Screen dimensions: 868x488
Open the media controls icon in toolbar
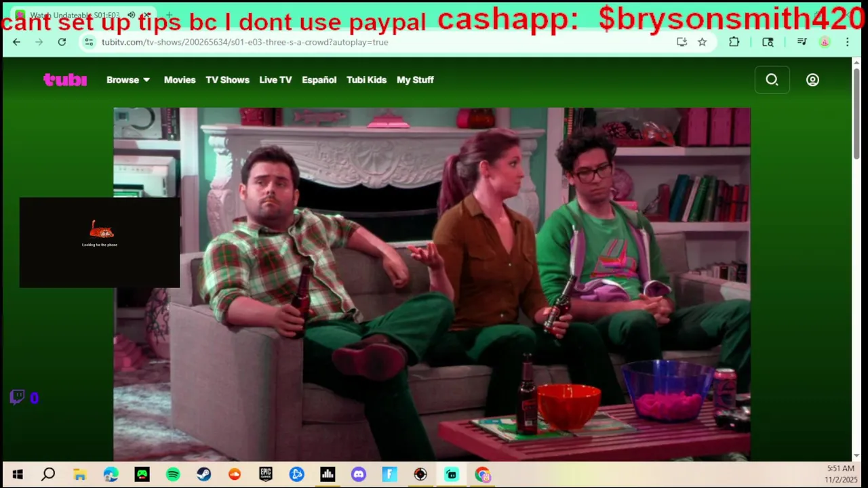click(x=802, y=42)
